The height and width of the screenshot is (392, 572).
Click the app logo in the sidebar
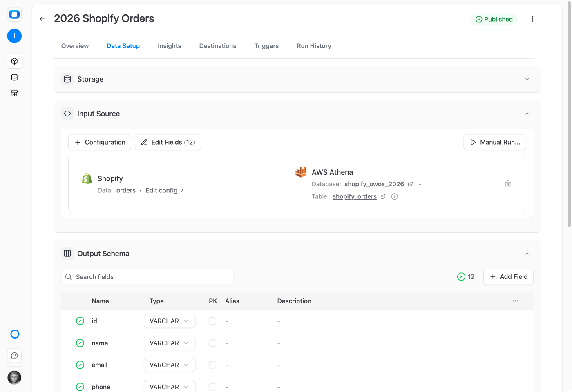(14, 14)
